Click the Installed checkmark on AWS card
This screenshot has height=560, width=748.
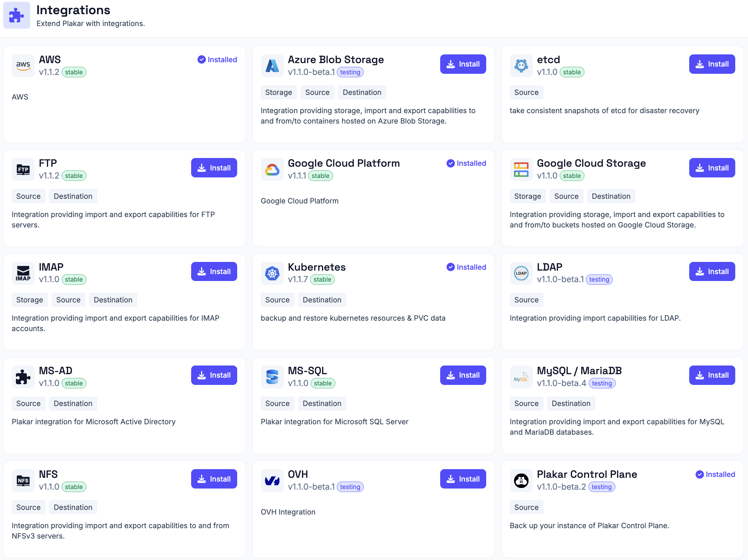(202, 60)
